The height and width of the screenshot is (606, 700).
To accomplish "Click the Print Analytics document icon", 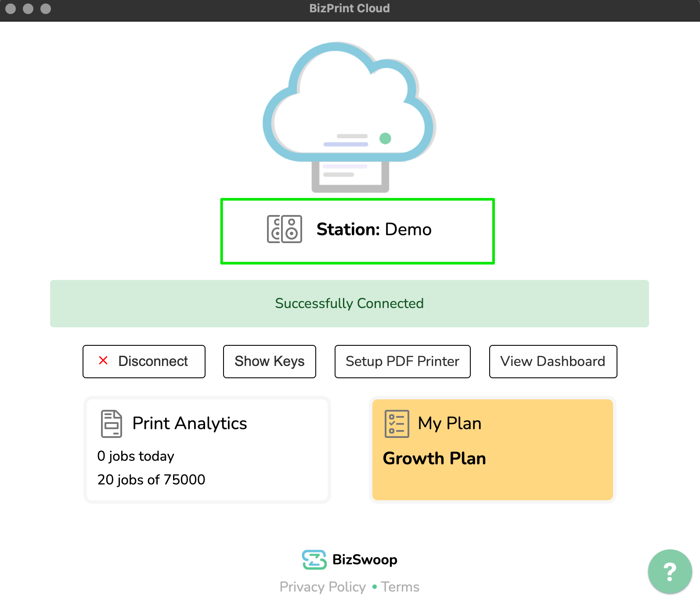I will pos(112,423).
